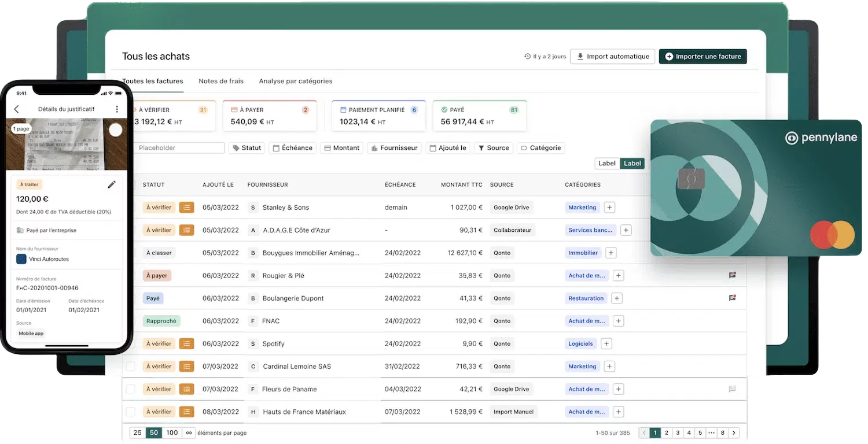Tap the pencil edit icon on the phone

[112, 184]
